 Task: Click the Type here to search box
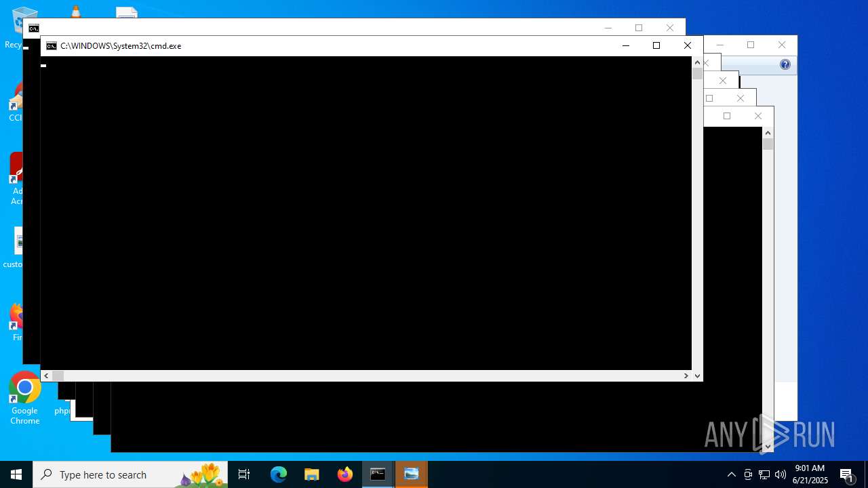point(130,474)
